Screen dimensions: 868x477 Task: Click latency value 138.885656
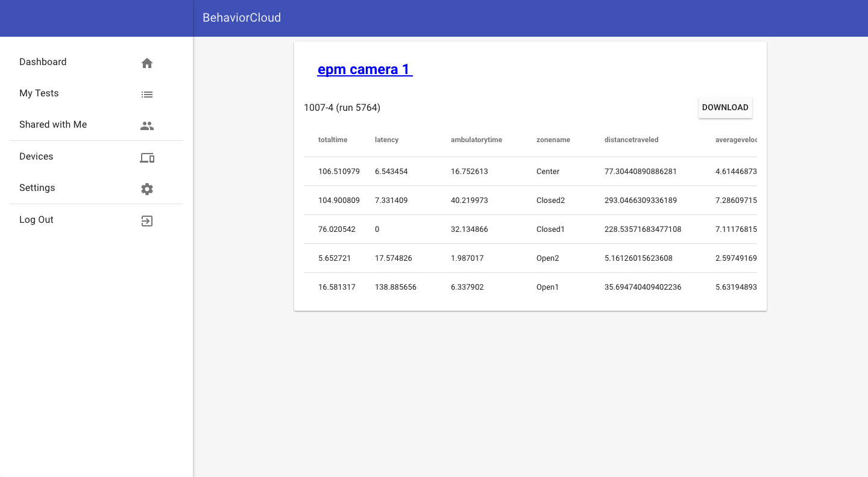click(395, 287)
